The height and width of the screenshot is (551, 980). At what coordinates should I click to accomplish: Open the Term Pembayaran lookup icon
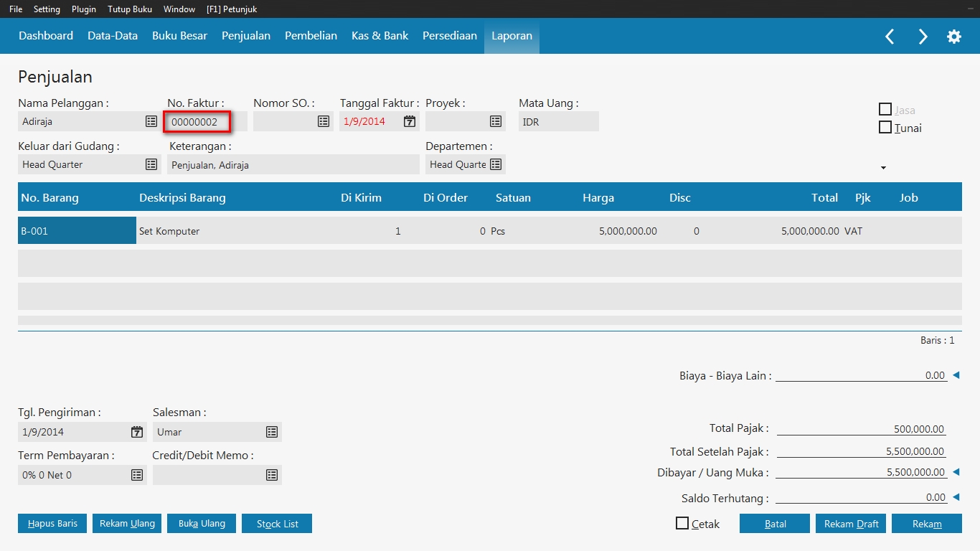pos(137,475)
